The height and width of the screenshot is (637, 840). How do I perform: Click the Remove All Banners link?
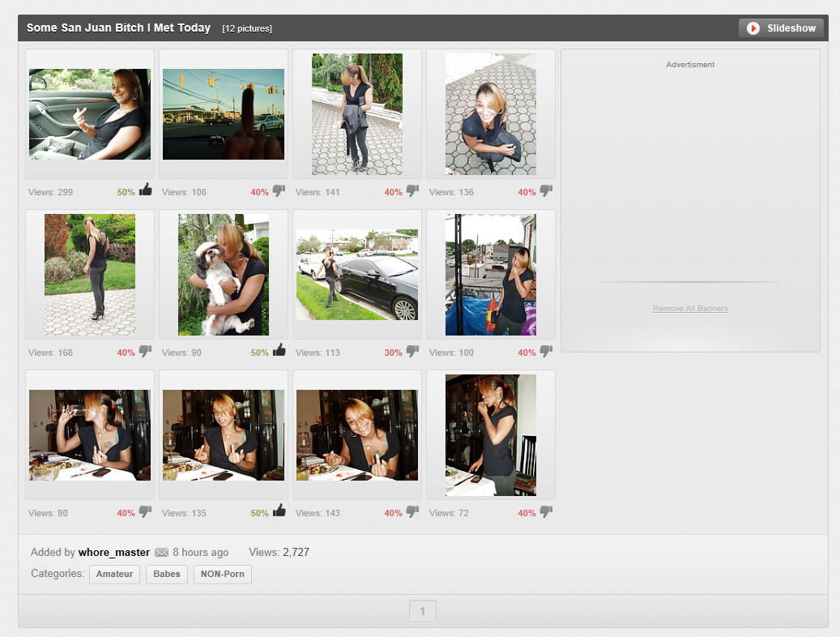[690, 309]
